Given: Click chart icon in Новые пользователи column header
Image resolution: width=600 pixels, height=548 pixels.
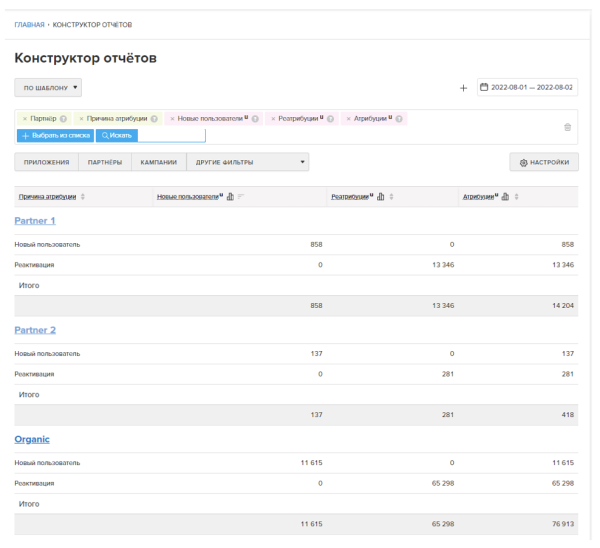Looking at the screenshot, I should click(x=231, y=196).
